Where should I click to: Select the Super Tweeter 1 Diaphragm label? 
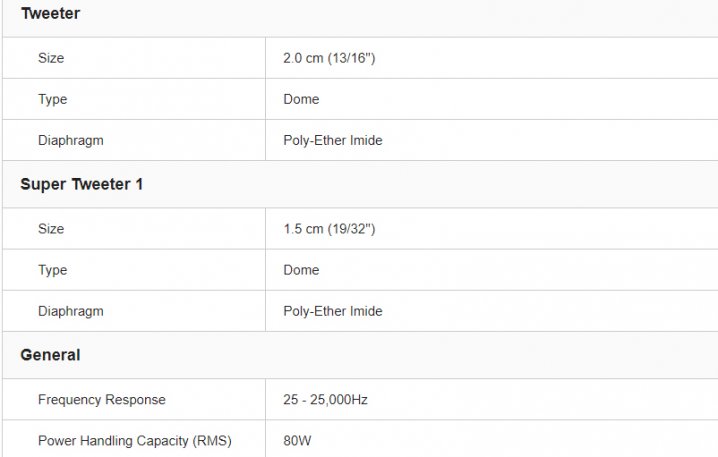point(71,311)
